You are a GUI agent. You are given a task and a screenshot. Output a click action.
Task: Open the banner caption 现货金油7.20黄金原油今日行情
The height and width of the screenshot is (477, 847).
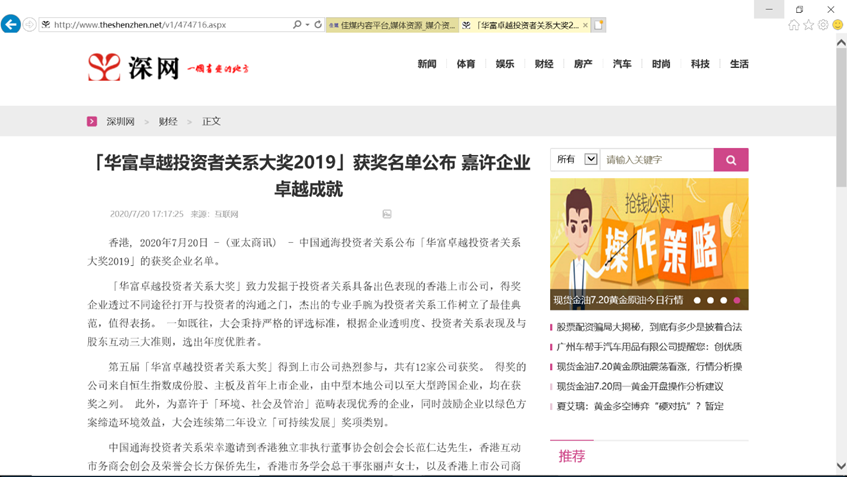coord(619,300)
